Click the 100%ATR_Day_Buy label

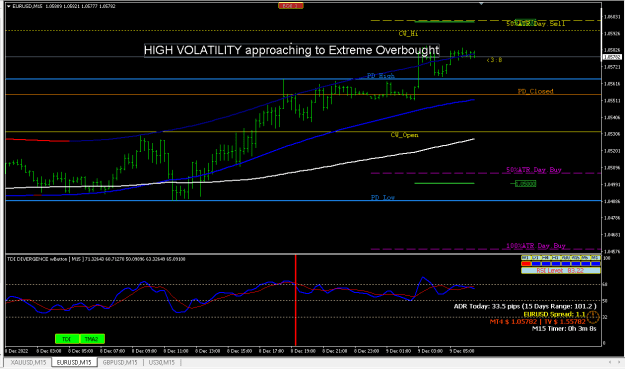click(x=536, y=245)
